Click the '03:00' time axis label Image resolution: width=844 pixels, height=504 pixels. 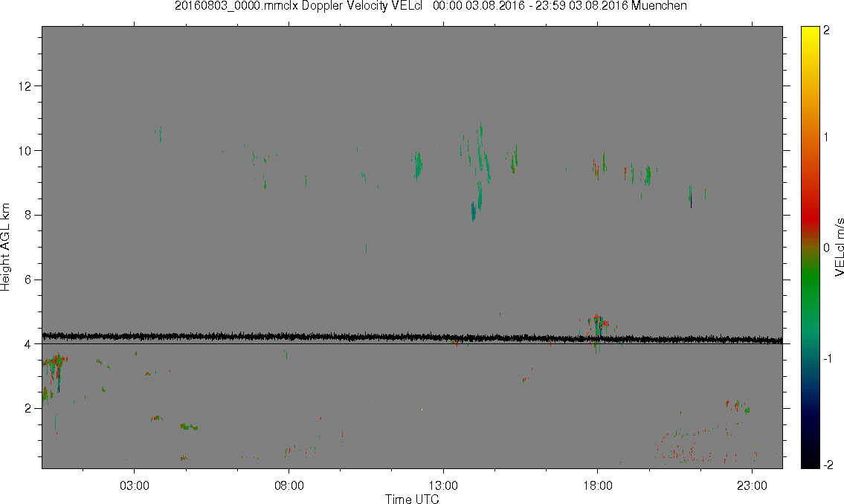click(135, 485)
